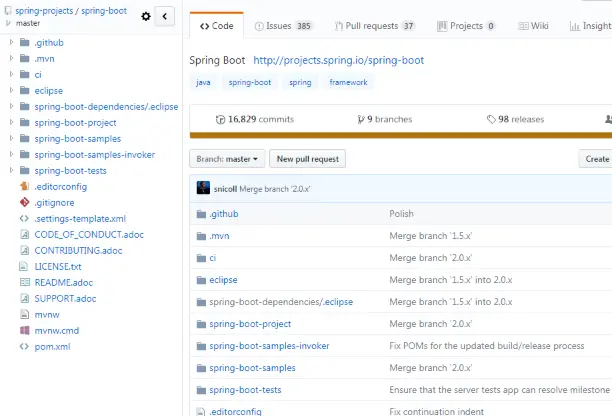
Task: Click the mvnw file icon in sidebar
Action: click(x=25, y=315)
